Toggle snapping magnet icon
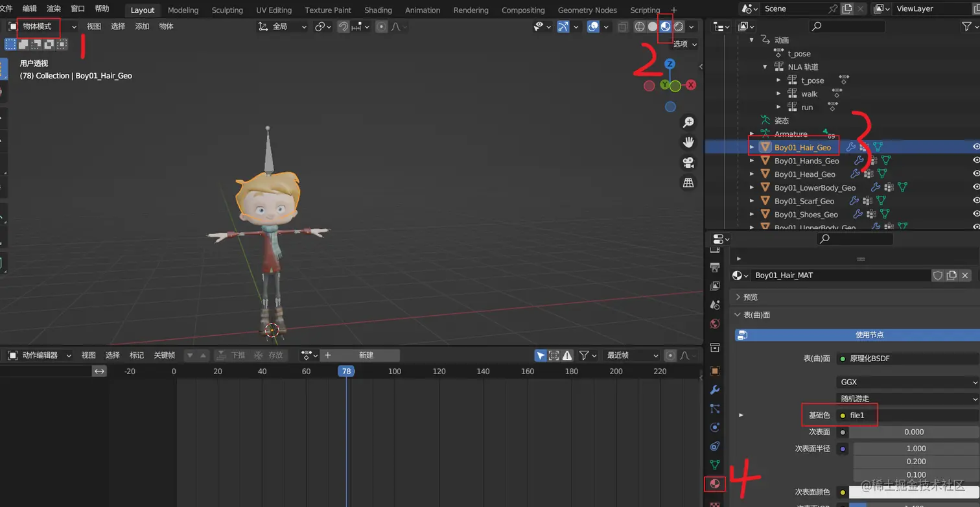 click(x=345, y=27)
